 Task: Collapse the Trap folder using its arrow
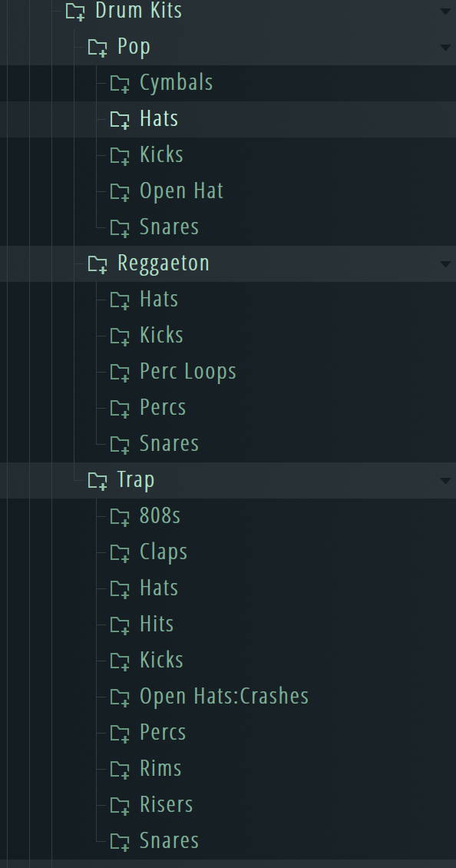tap(445, 481)
